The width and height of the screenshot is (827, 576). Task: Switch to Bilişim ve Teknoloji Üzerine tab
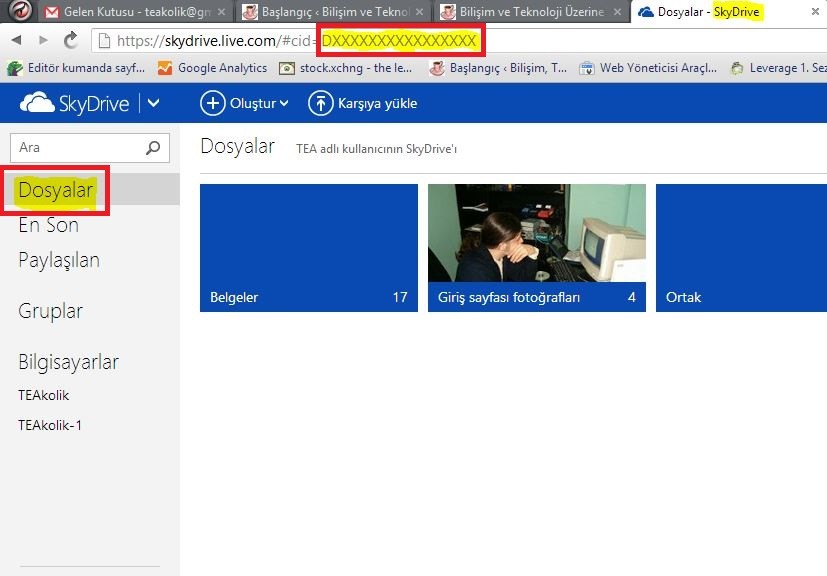click(x=530, y=12)
